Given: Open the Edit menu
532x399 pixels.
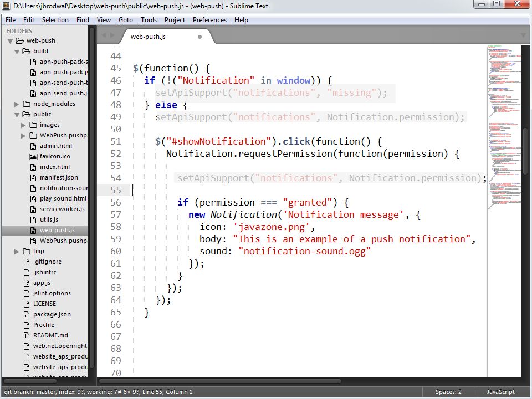Looking at the screenshot, I should pyautogui.click(x=28, y=20).
